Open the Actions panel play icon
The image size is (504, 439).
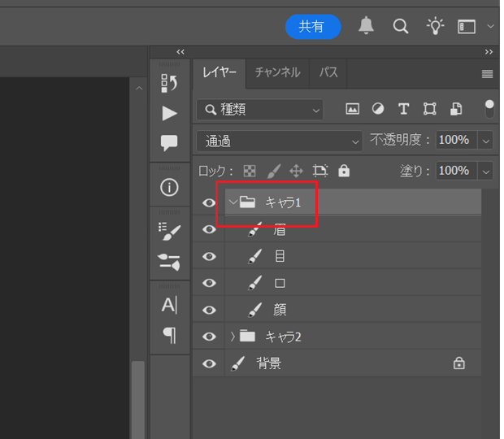point(169,113)
